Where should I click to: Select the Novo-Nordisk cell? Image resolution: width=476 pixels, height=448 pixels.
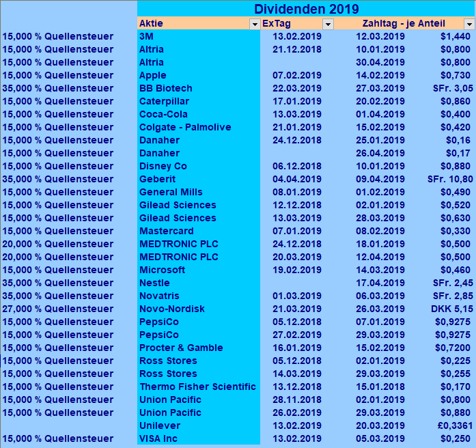point(199,309)
